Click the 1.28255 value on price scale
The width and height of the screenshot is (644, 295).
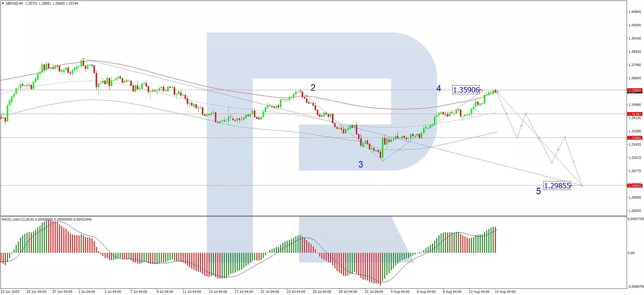point(635,211)
